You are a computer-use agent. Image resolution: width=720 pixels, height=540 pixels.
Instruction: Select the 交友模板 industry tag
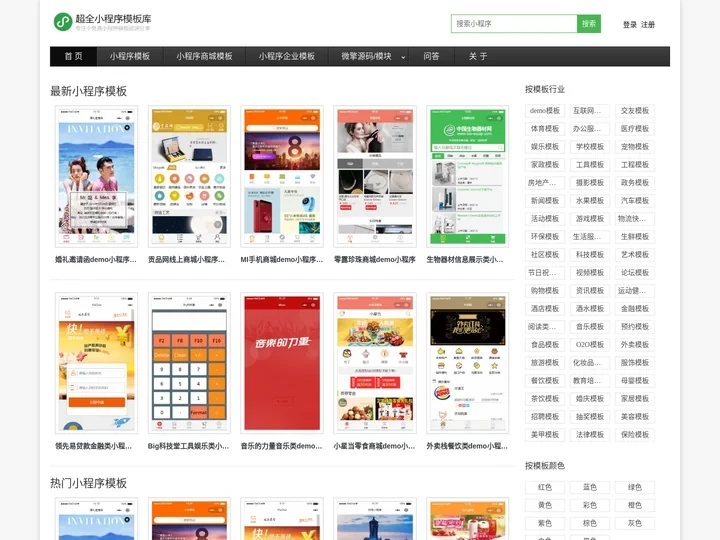click(635, 111)
